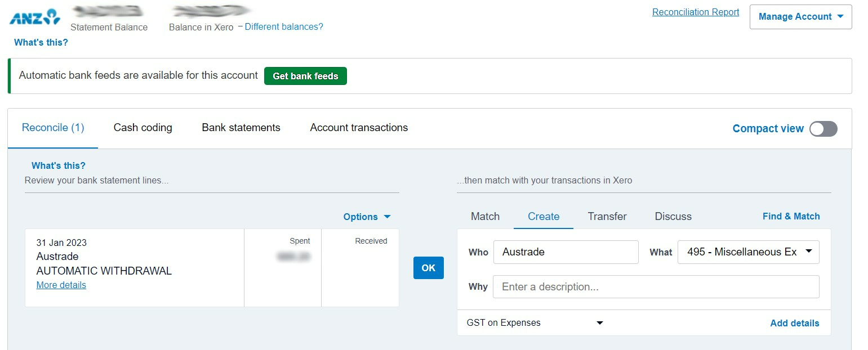
Task: Toggle the Compact view switch
Action: pos(823,129)
